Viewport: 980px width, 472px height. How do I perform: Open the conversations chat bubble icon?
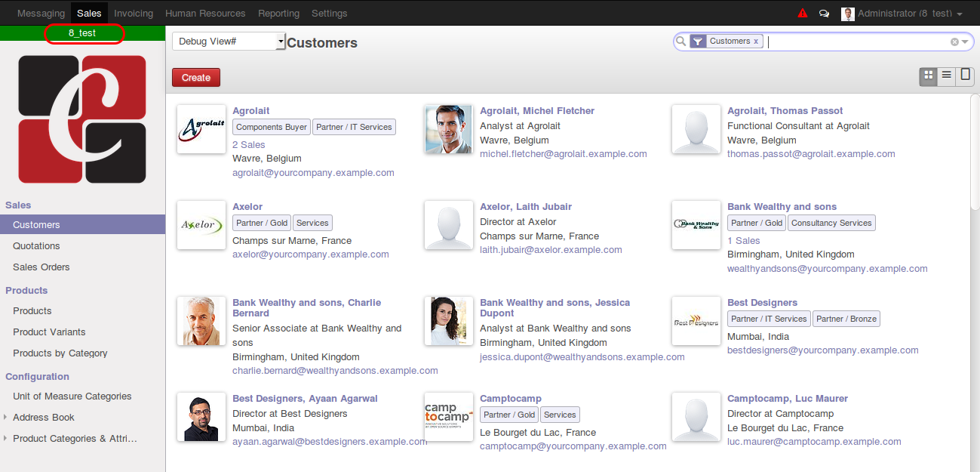click(x=825, y=14)
